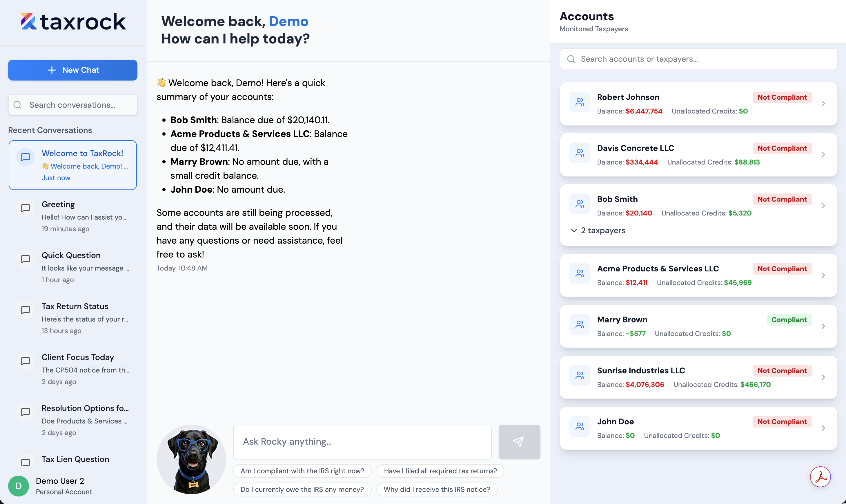Click the taxrock logo
The width and height of the screenshot is (846, 504).
(73, 21)
